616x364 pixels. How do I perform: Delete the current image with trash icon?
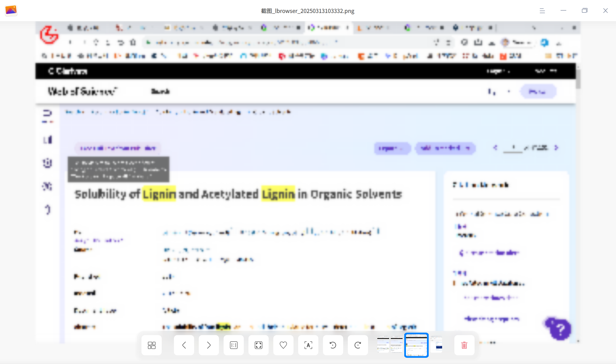pos(464,345)
